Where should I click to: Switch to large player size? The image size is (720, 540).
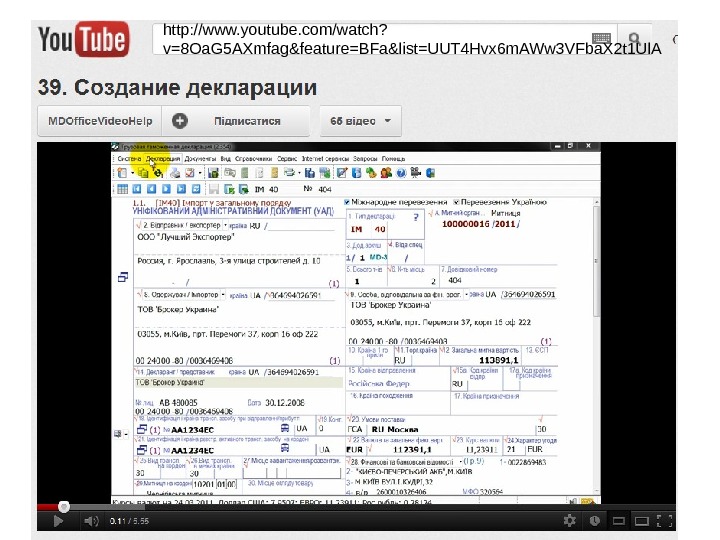coord(641,521)
